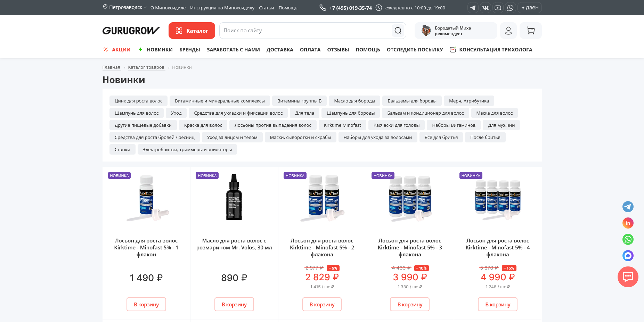Open the Бренды menu item
644x322 pixels.
pos(190,50)
